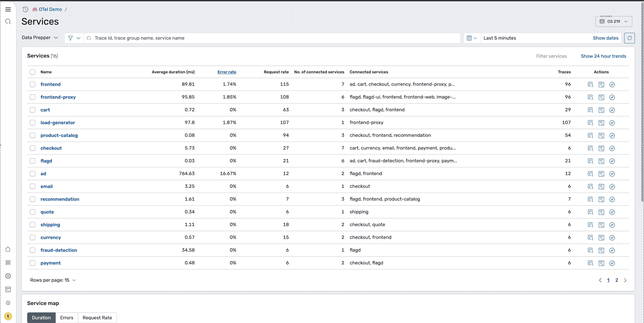Screen dimensions: 644x323
Task: Click the inspect magnifier icon for cart
Action: point(591,110)
